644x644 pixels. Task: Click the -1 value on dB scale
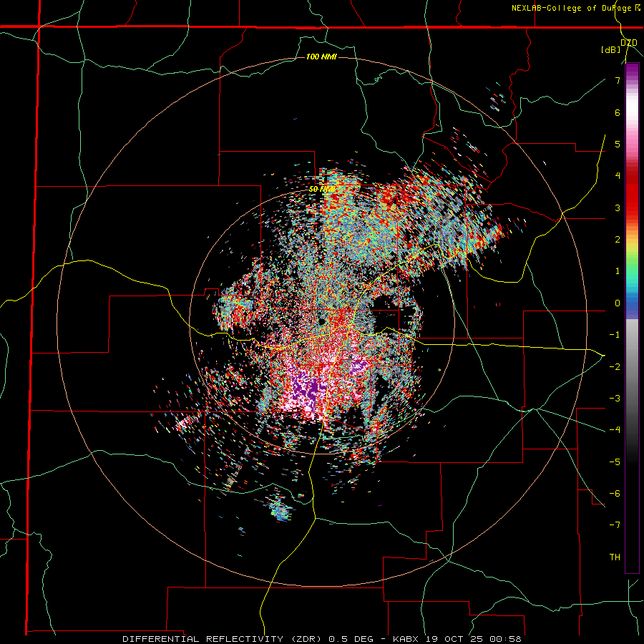tap(615, 335)
